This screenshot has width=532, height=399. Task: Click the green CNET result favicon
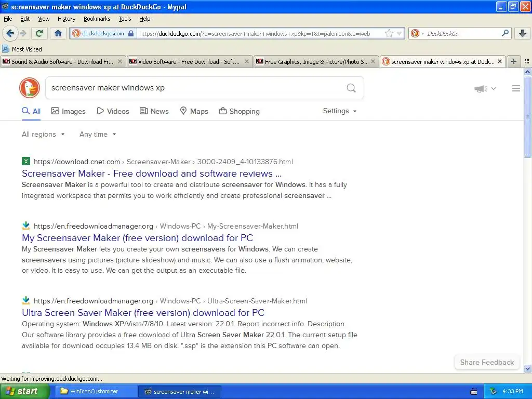[26, 161]
